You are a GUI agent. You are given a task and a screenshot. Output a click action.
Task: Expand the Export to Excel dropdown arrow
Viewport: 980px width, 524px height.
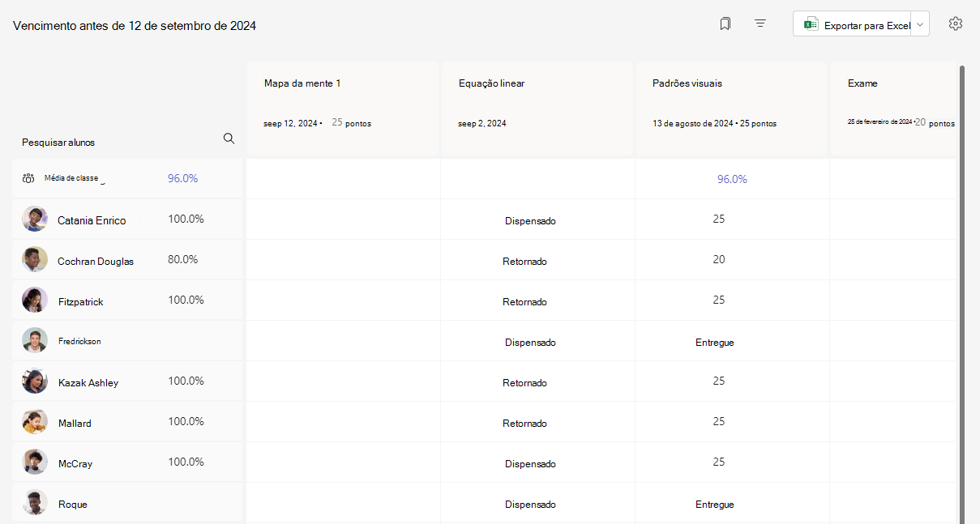tap(920, 24)
